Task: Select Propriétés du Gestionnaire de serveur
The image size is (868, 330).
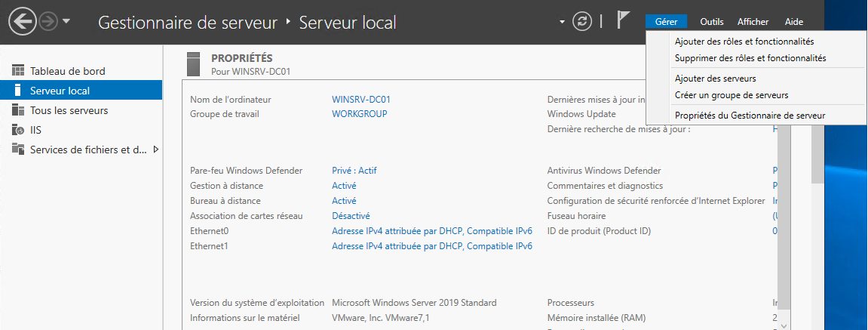Action: click(x=750, y=116)
